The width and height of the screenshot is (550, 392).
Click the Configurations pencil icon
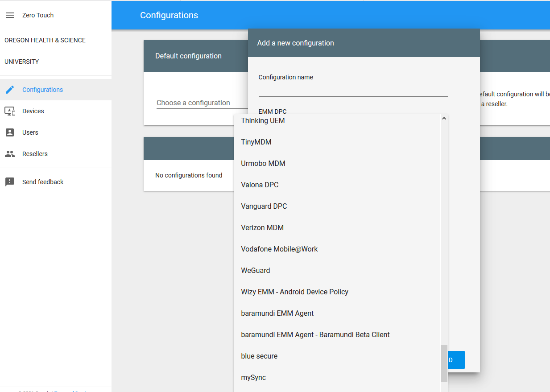[x=10, y=90]
